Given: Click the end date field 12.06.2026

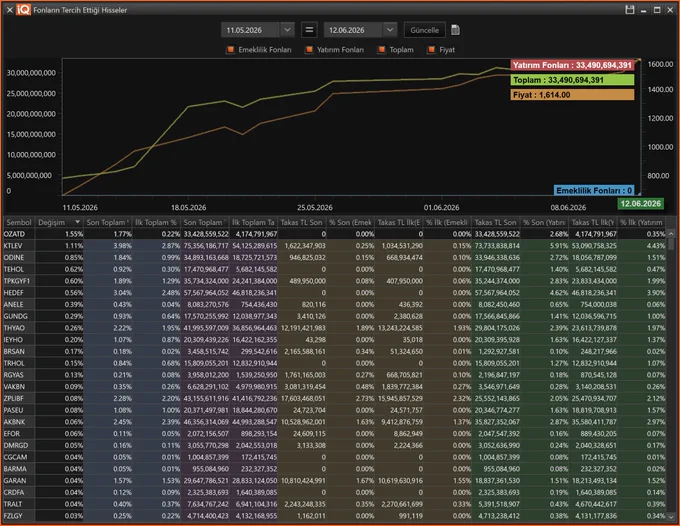Looking at the screenshot, I should coord(353,30).
